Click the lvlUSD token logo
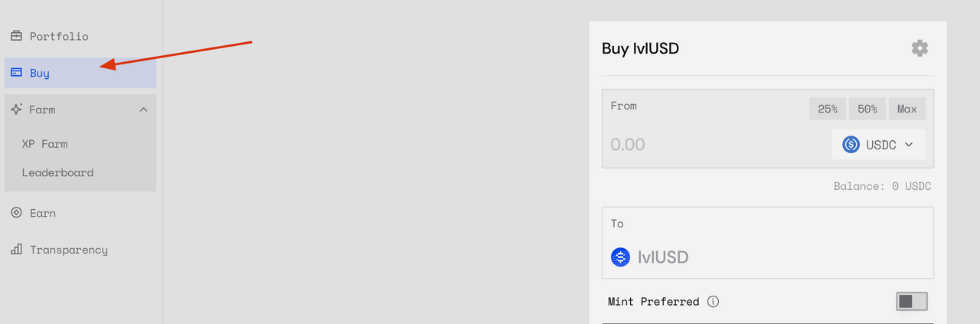The height and width of the screenshot is (324, 980). [620, 257]
